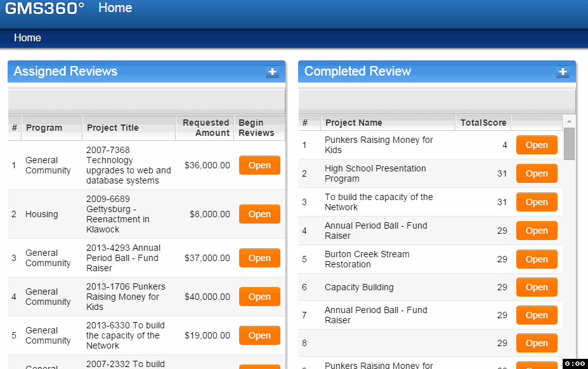Open completed review number 3
The height and width of the screenshot is (369, 588).
coord(537,202)
